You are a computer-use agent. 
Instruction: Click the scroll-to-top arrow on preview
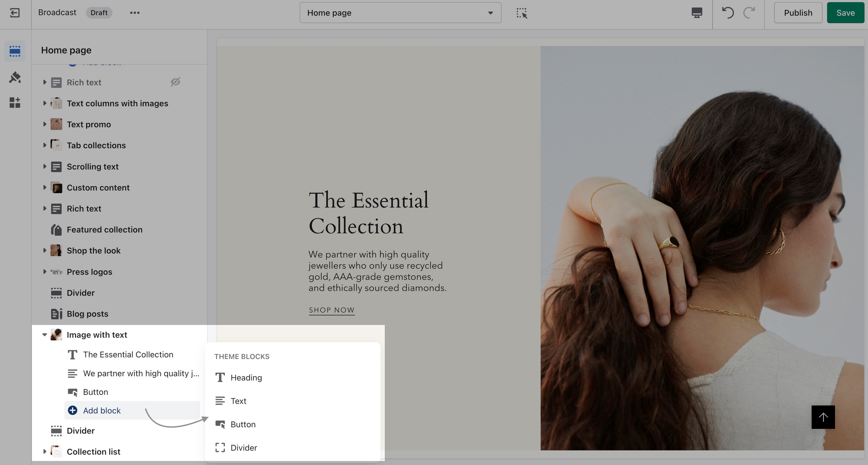pos(823,417)
